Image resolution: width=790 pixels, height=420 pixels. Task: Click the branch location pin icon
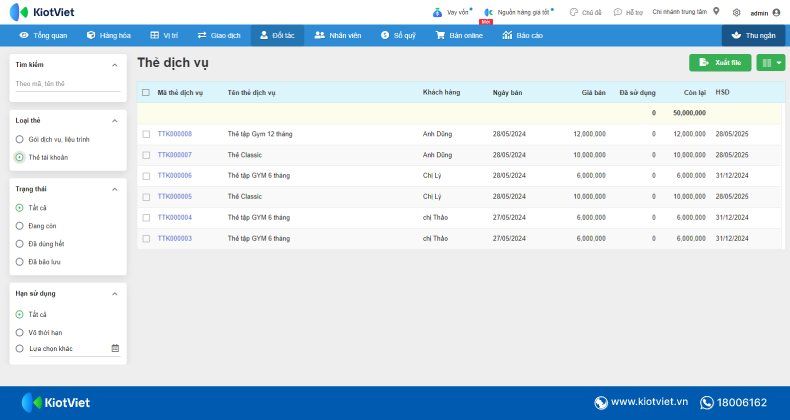coord(716,12)
